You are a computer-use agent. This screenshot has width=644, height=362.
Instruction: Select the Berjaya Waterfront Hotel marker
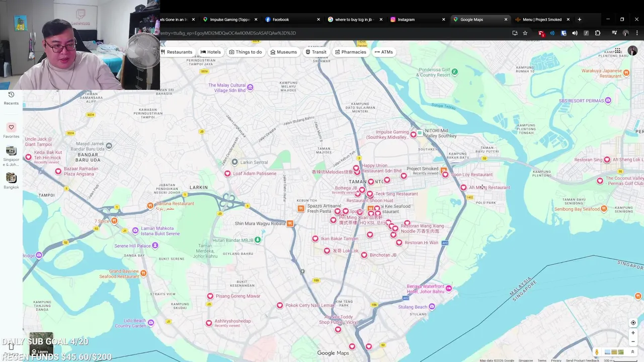448,289
